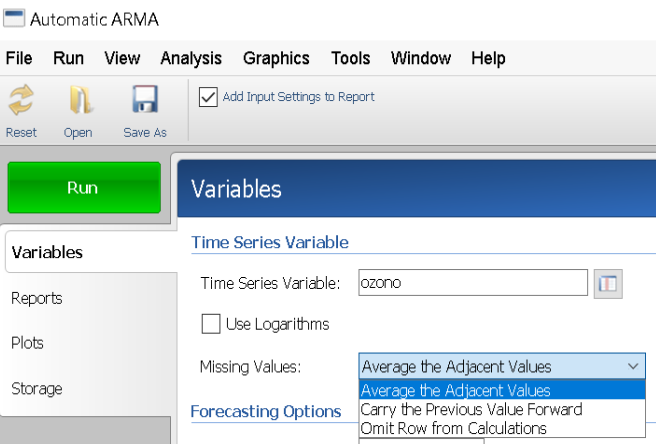Viewport: 656px width, 444px height.
Task: Open the Graphics menu
Action: (276, 58)
